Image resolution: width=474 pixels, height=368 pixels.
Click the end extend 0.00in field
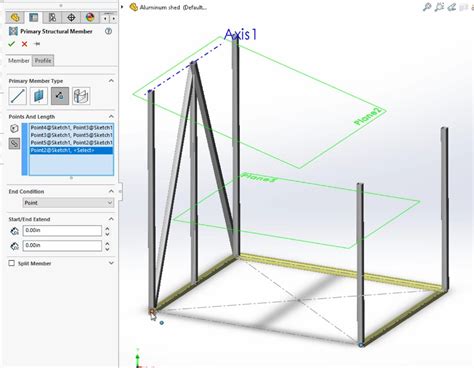[x=62, y=246]
